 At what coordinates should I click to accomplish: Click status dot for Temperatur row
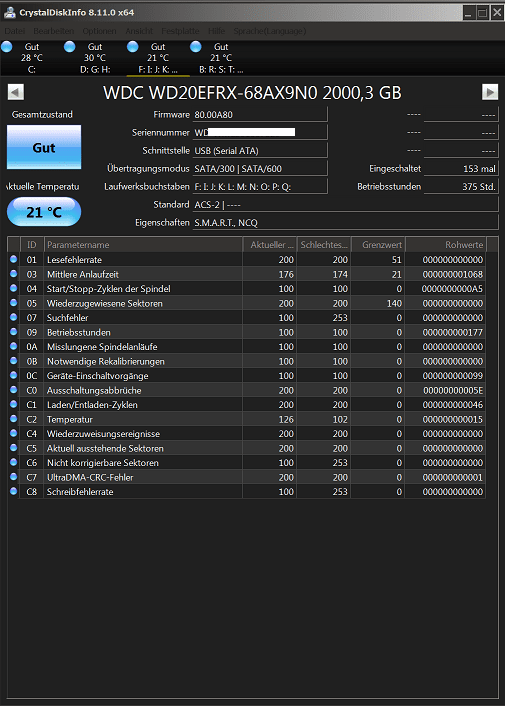14,418
